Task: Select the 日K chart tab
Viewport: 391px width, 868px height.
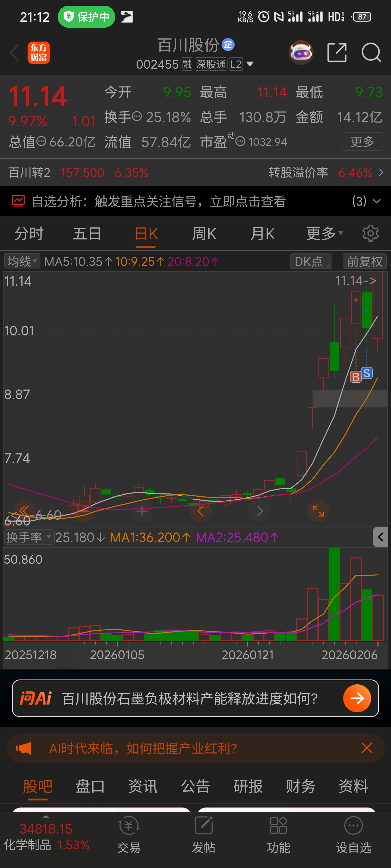Action: 146,233
